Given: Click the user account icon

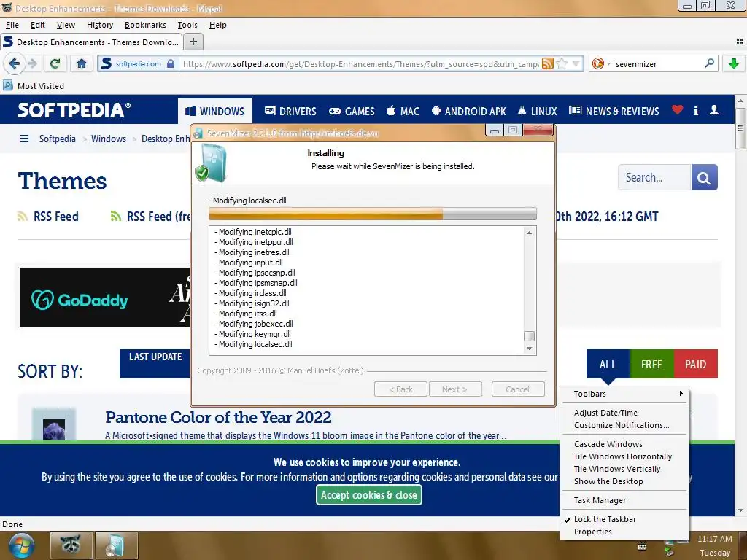Looking at the screenshot, I should [x=713, y=110].
